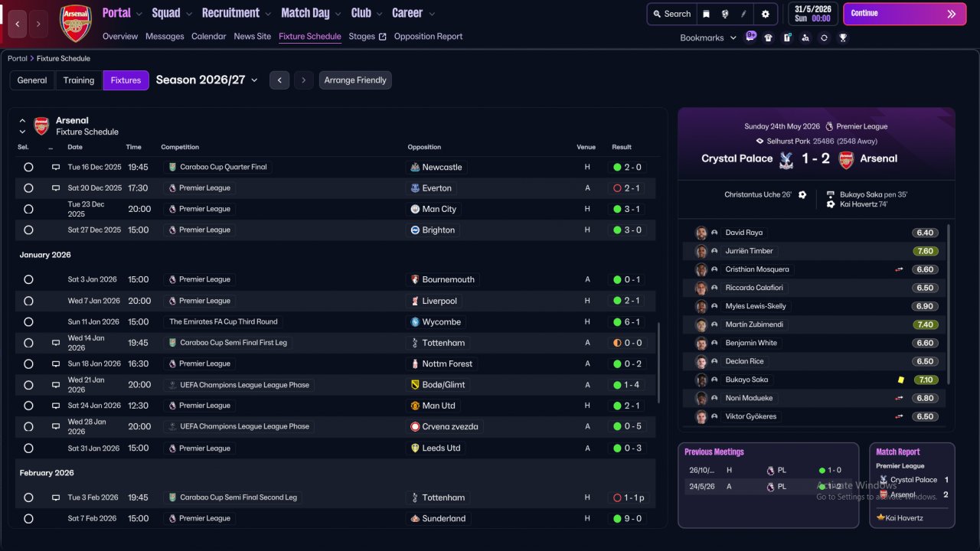Switch to the General view tab
The image size is (980, 551).
(x=32, y=80)
